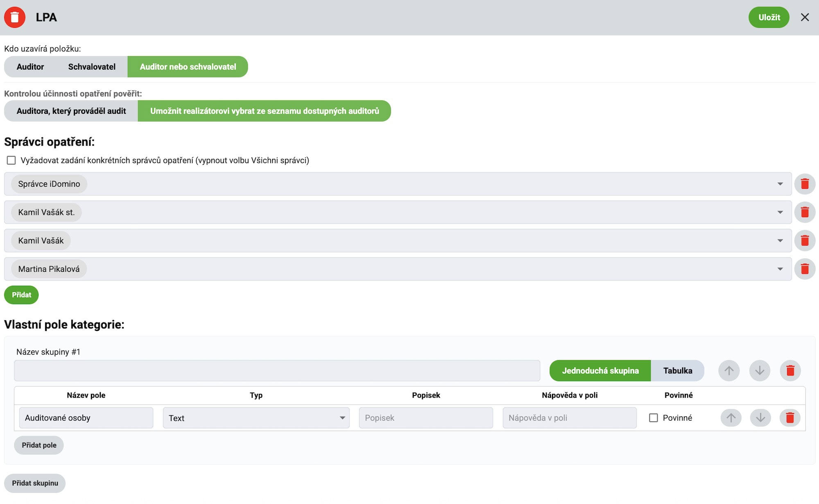Screen dimensions: 819x504
Task: Open the Kamil Vašák dropdown arrow
Action: tap(780, 241)
